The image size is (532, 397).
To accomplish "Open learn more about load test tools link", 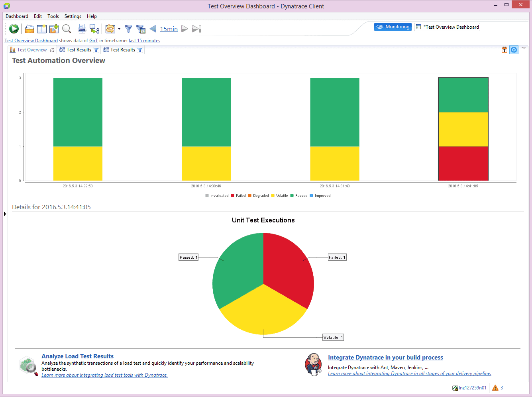I will (104, 375).
